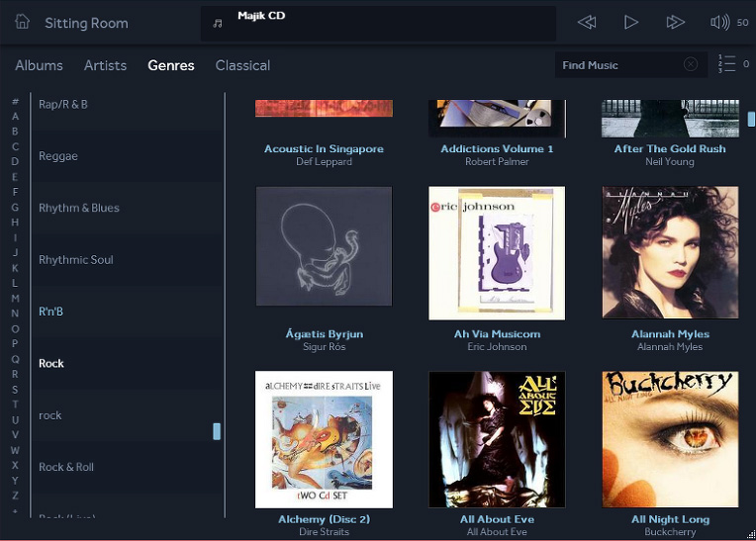This screenshot has width=756, height=541.
Task: Clear the Find Music search box
Action: click(691, 64)
